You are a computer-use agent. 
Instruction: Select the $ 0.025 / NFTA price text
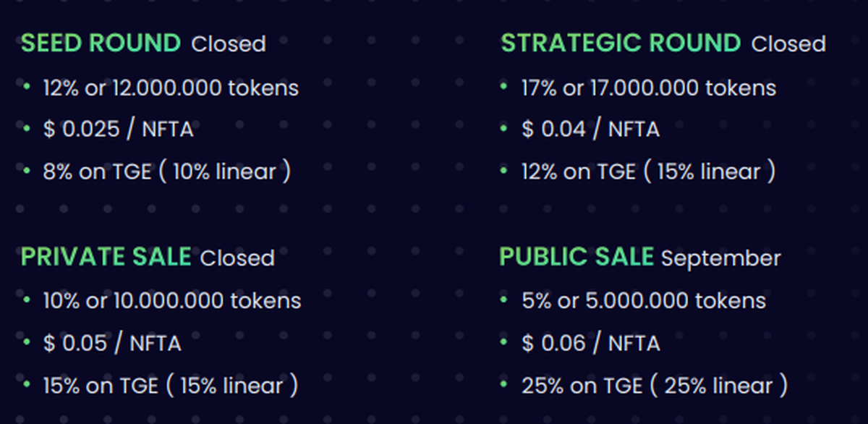(118, 130)
